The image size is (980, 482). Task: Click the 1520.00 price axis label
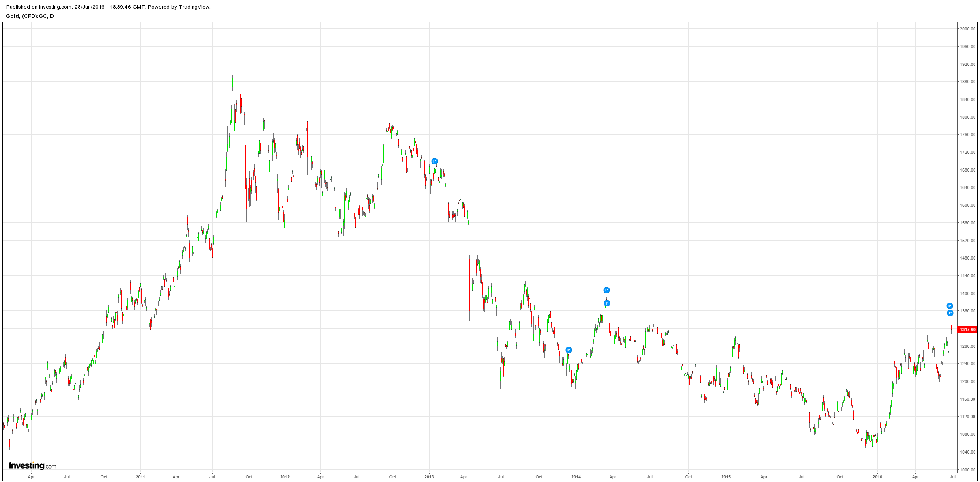[x=967, y=241]
